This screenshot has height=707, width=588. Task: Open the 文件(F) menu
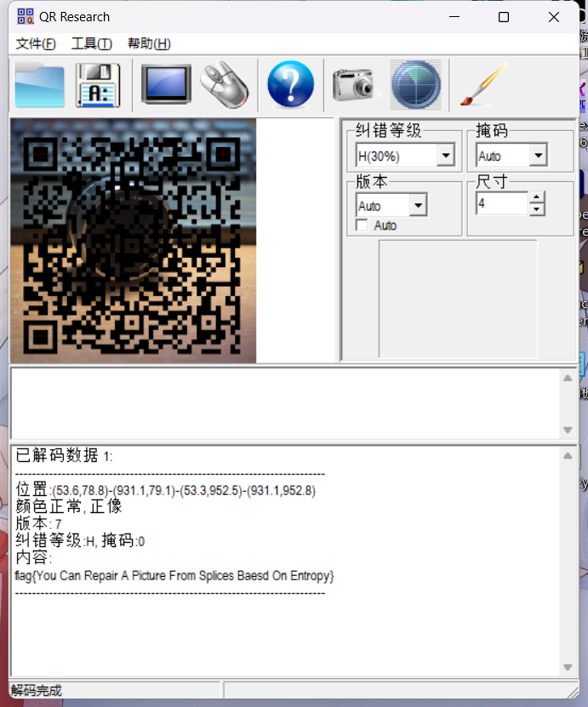(36, 44)
